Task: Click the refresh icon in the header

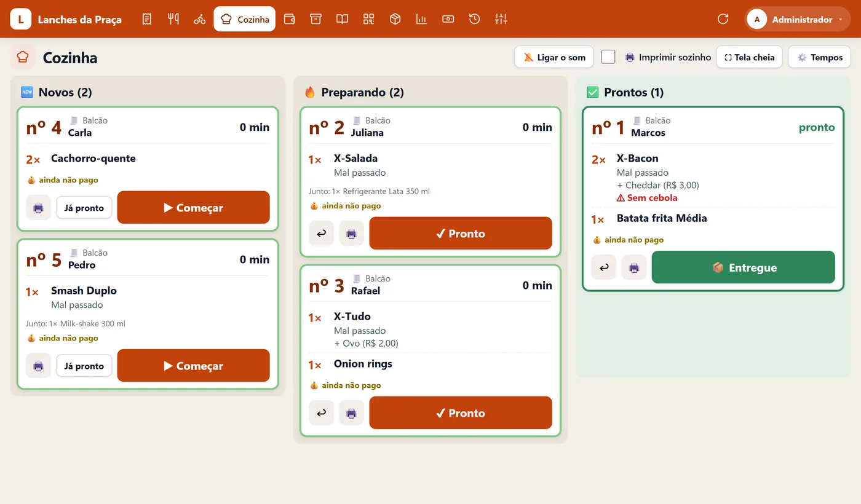Action: [723, 19]
